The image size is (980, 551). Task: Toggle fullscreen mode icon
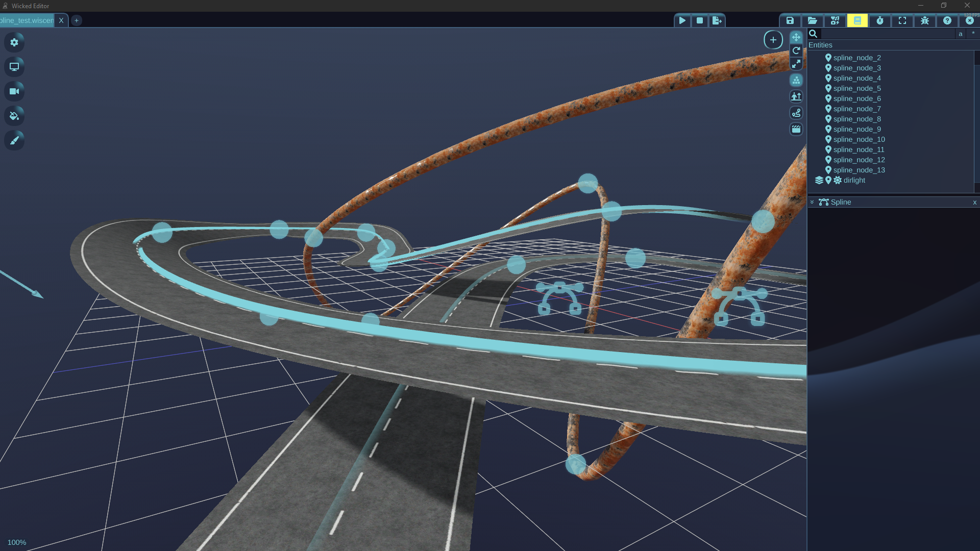click(902, 21)
